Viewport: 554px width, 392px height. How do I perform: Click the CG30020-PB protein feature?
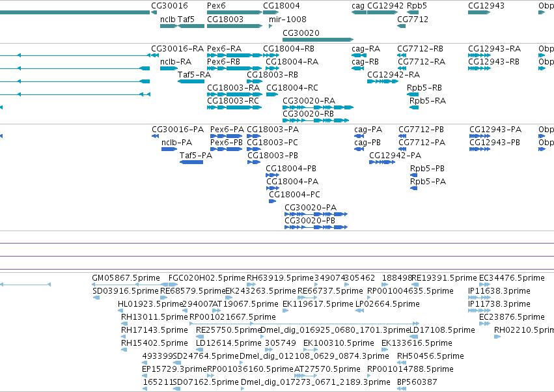pyautogui.click(x=316, y=227)
